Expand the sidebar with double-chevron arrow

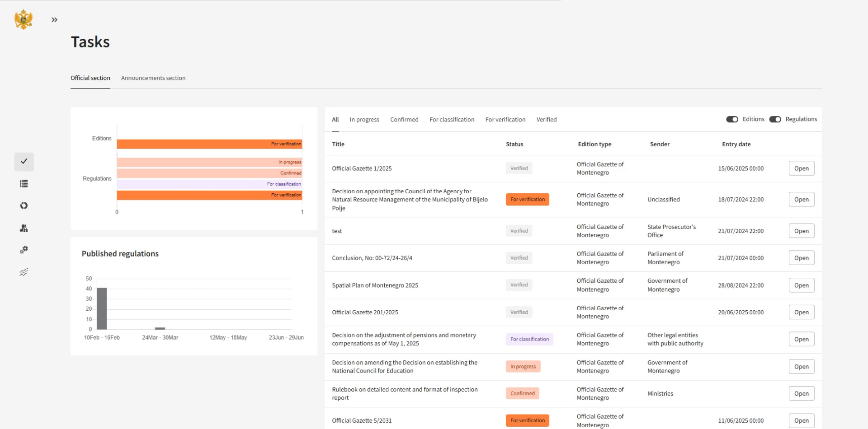click(x=54, y=20)
